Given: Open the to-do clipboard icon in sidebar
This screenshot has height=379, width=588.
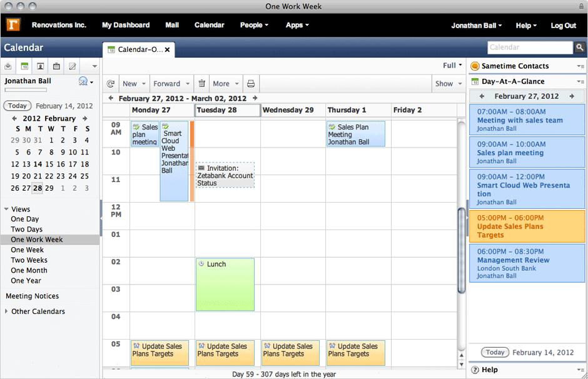Looking at the screenshot, I should click(56, 66).
